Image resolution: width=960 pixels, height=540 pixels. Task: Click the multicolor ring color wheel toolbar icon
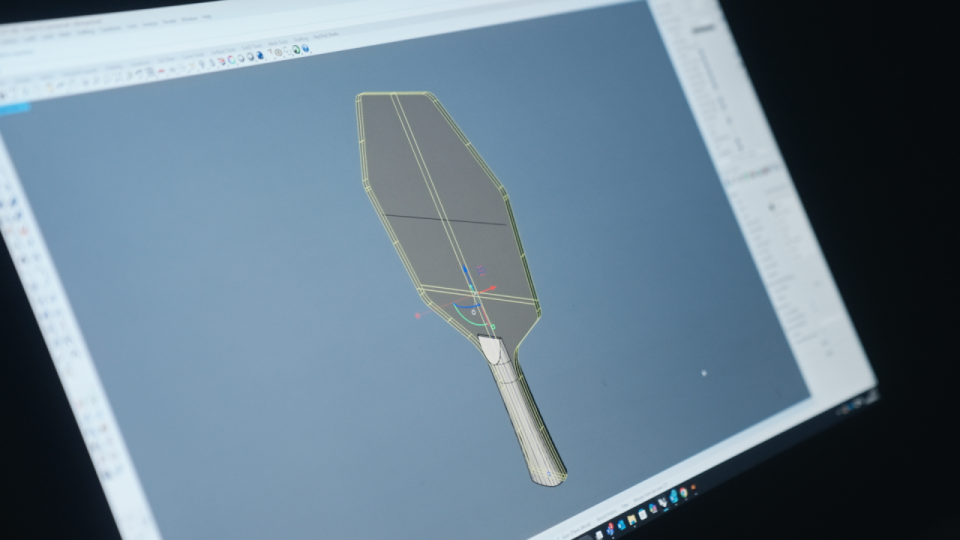click(231, 60)
